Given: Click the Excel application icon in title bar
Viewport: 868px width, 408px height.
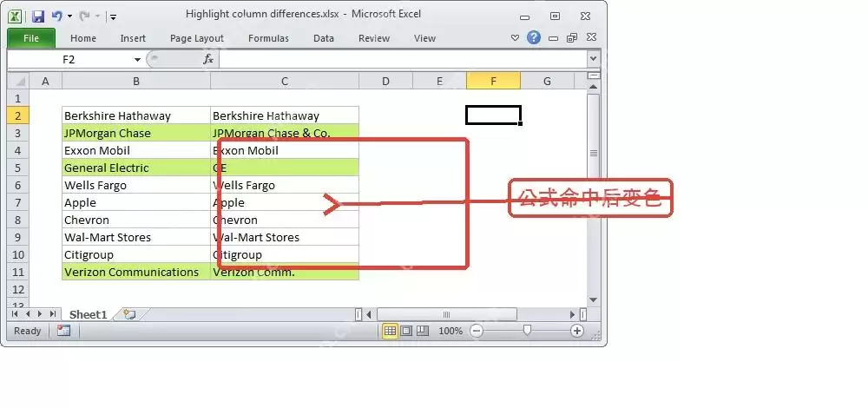Looking at the screenshot, I should (x=15, y=16).
